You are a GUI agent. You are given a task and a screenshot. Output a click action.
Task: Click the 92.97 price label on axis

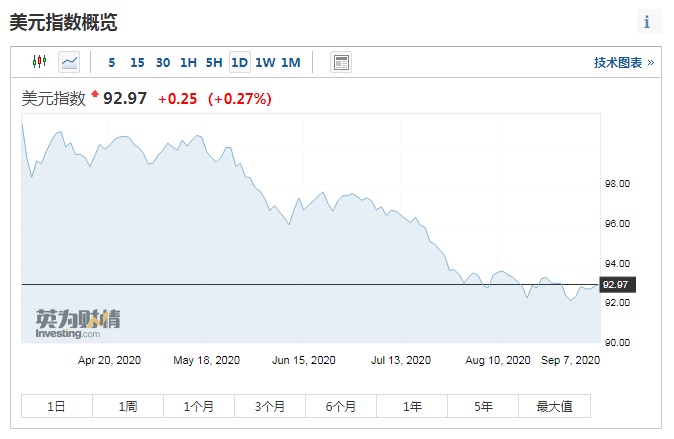click(614, 285)
